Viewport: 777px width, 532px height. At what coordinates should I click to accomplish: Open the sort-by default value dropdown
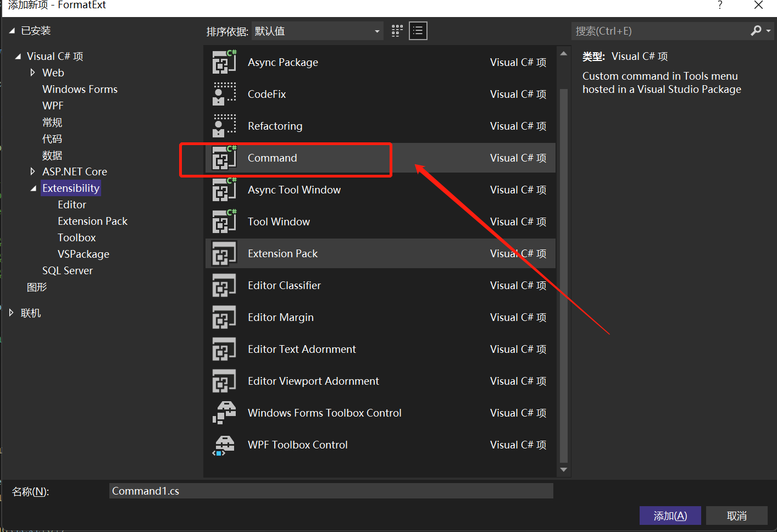[x=317, y=31]
